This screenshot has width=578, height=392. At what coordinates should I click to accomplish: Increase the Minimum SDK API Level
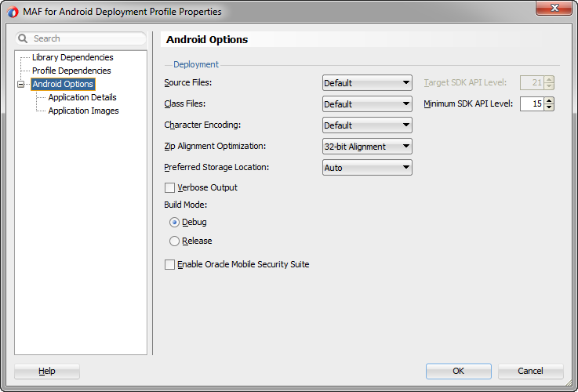(x=549, y=100)
